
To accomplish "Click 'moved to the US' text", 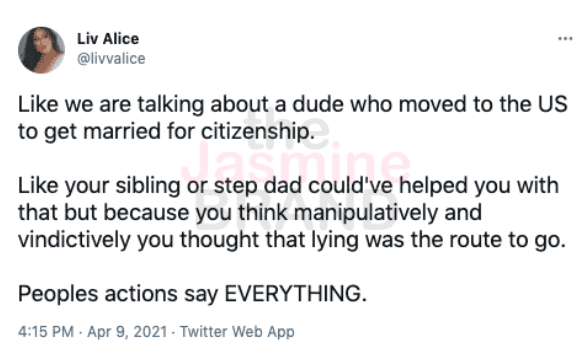I will [484, 105].
